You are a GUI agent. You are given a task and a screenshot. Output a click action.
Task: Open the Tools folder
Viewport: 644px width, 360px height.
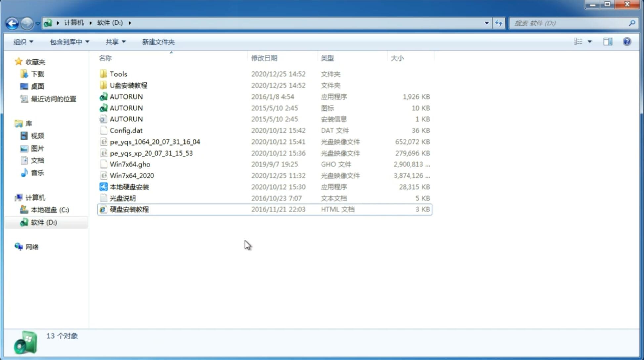point(118,74)
